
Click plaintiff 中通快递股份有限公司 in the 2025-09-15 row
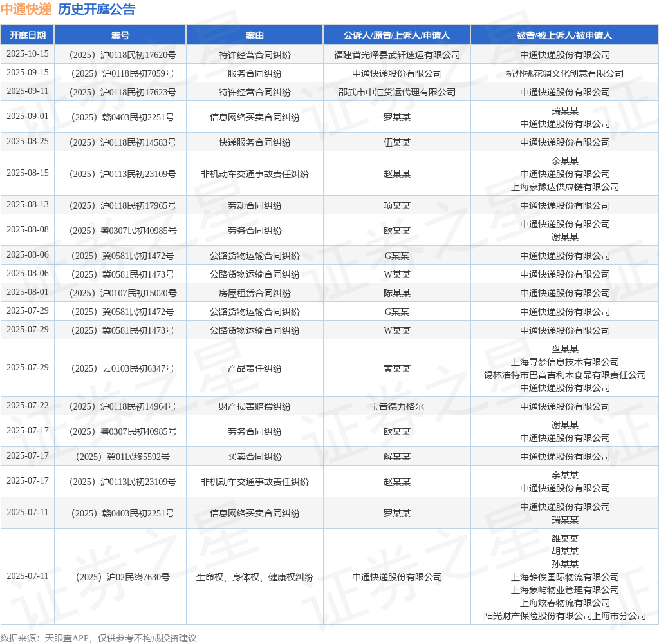click(x=396, y=73)
